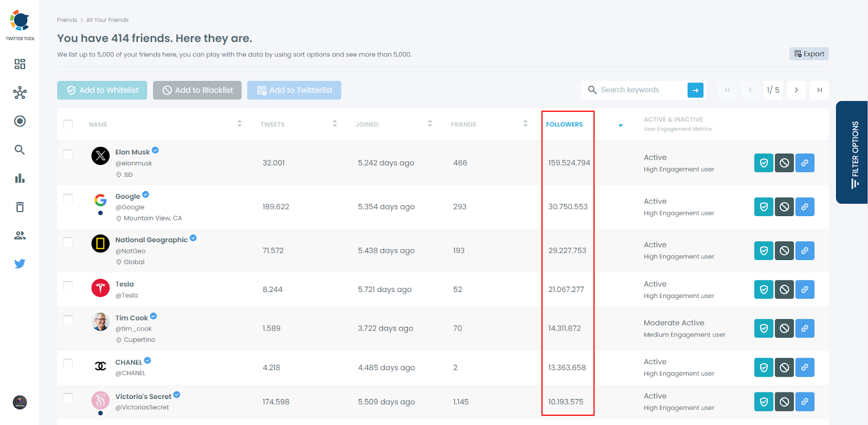The width and height of the screenshot is (868, 425).
Task: Open the bar chart analytics icon
Action: [x=20, y=179]
